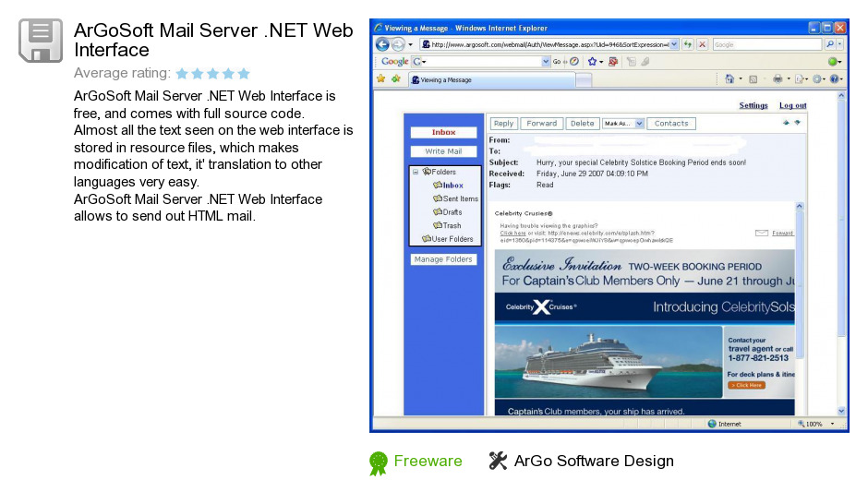Click the Delete message button
The height and width of the screenshot is (504, 868).
582,124
